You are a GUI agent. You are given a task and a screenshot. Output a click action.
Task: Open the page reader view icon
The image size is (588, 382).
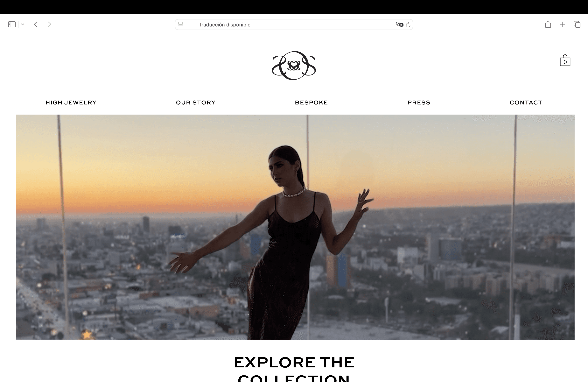[181, 25]
